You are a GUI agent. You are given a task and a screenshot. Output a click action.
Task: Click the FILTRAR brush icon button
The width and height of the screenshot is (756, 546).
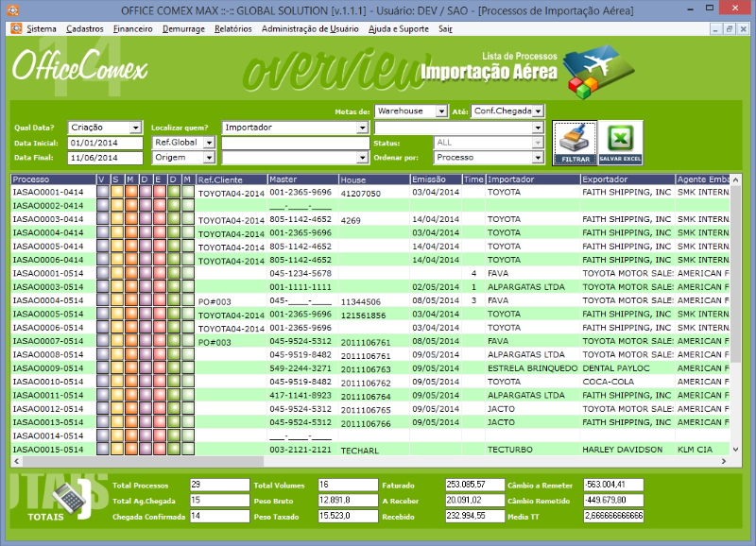(x=575, y=144)
